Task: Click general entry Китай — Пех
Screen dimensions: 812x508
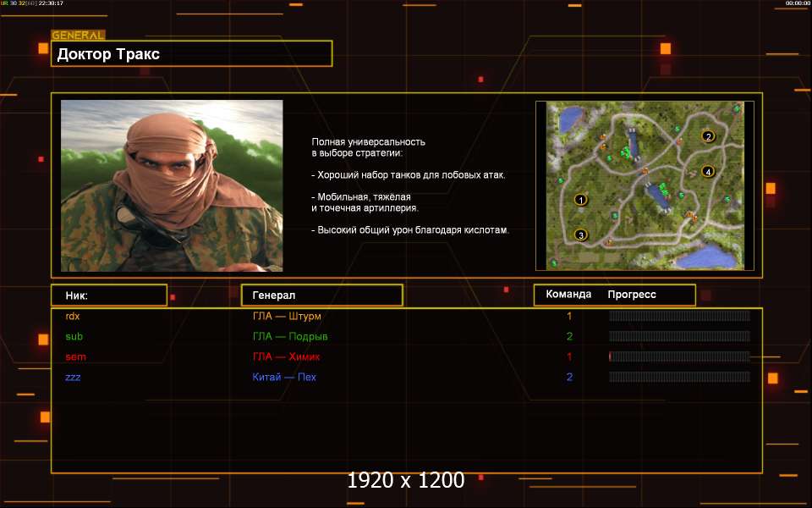Action: point(284,377)
